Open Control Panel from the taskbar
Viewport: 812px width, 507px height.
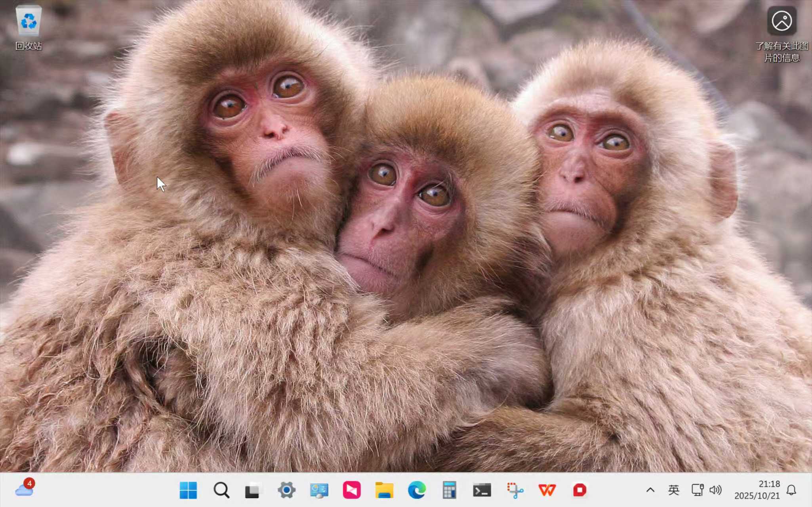(x=319, y=490)
